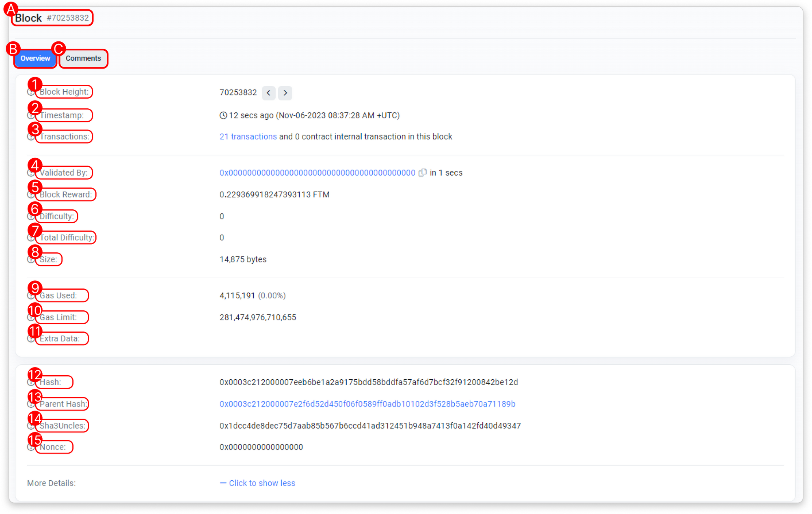Open the Parent Hash block link
Screen dimensions: 812x514
367,404
